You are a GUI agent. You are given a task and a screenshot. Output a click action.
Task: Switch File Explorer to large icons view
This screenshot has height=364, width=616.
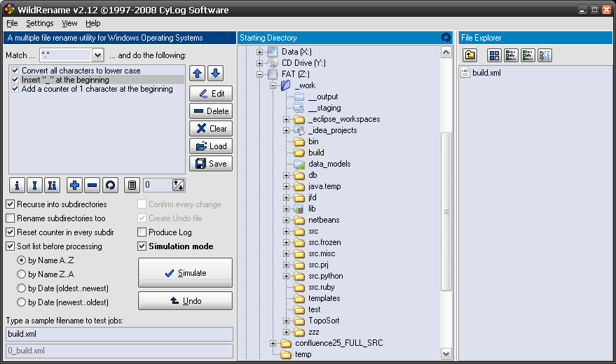(x=494, y=55)
